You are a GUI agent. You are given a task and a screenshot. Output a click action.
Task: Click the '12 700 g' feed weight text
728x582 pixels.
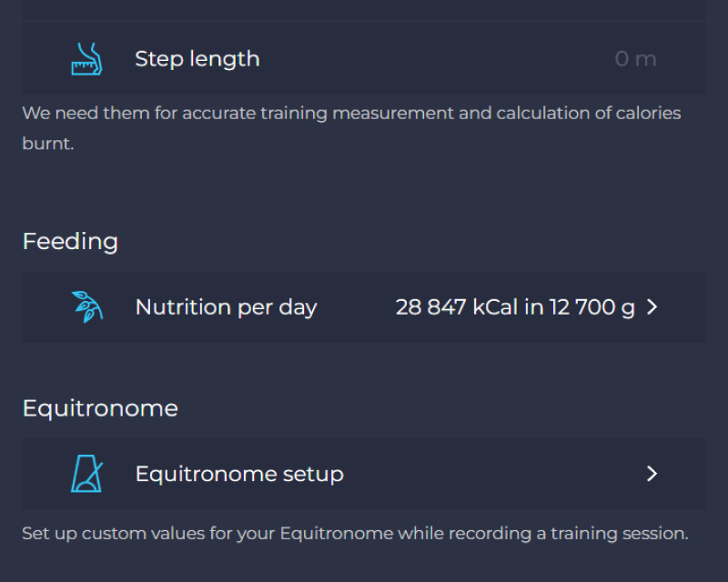coord(591,307)
